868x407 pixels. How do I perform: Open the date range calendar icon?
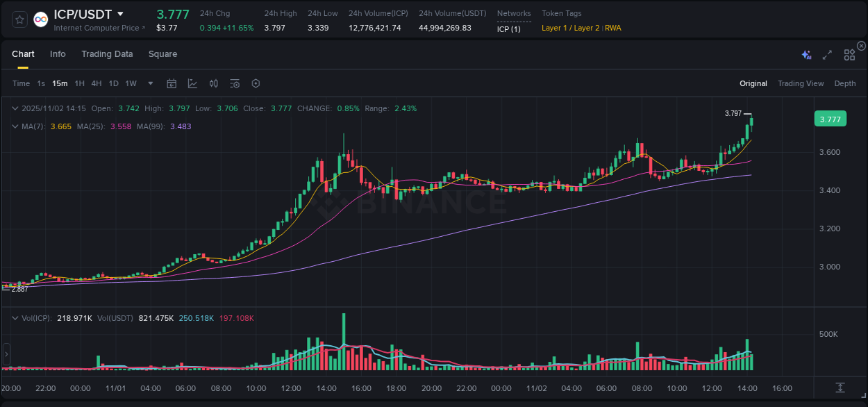coord(172,83)
